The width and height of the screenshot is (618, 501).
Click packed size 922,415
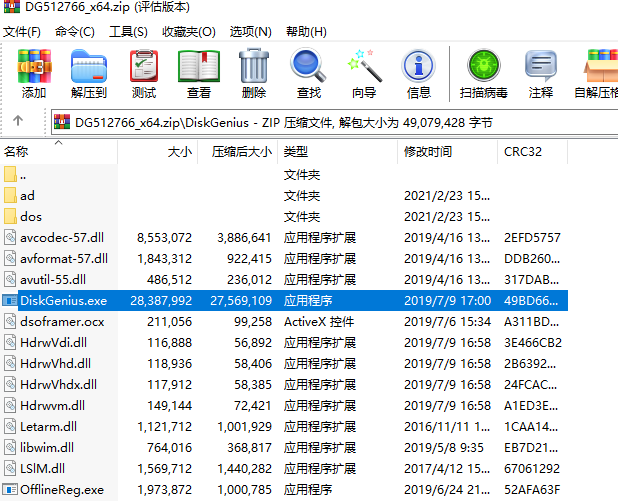click(249, 259)
